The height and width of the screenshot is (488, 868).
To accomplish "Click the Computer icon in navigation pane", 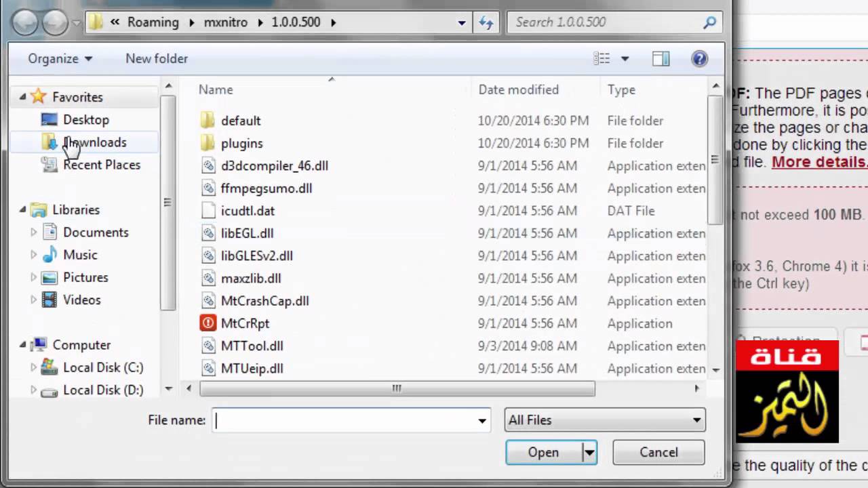I will click(x=39, y=344).
